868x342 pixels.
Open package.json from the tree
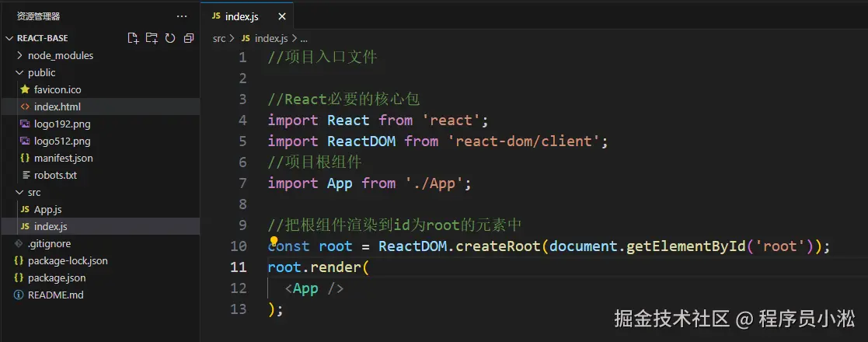tap(57, 277)
